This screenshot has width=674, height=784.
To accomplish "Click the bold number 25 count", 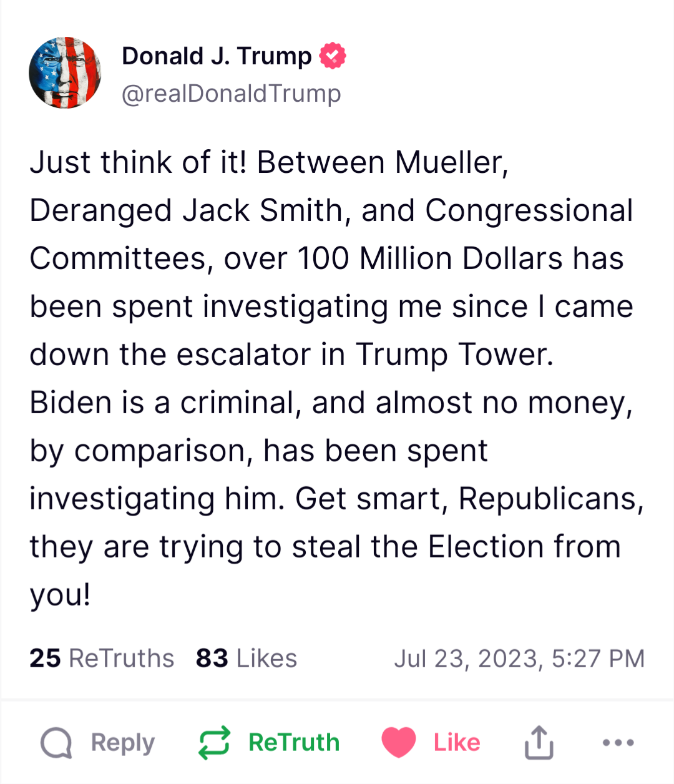I will pyautogui.click(x=45, y=659).
